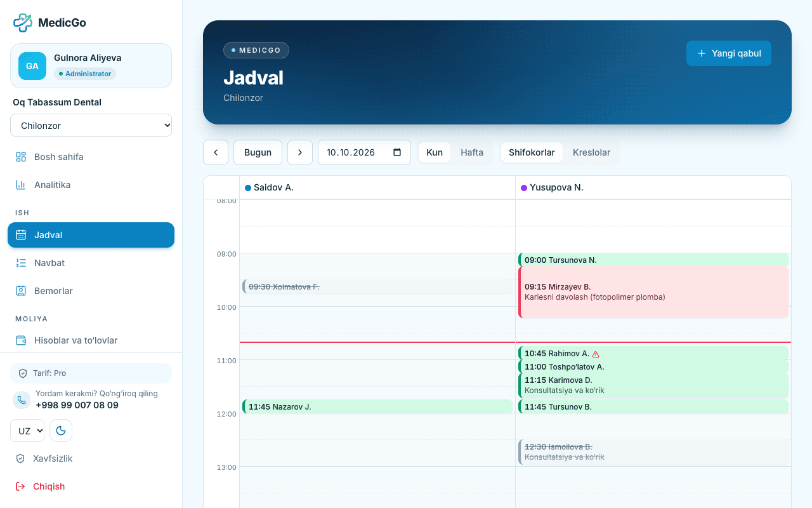Image resolution: width=812 pixels, height=508 pixels.
Task: Open Hisoblar va to'lovlar in the sidebar
Action: tap(91, 340)
